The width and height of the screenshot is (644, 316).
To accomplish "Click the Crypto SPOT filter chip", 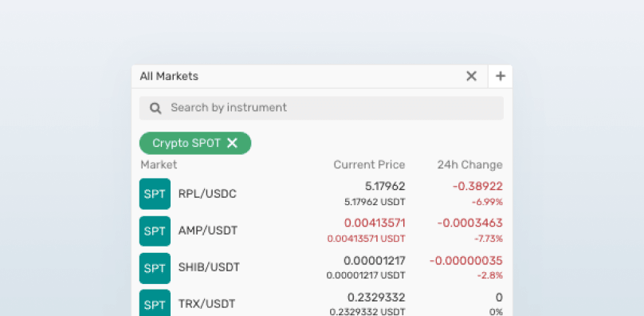I will (x=195, y=143).
